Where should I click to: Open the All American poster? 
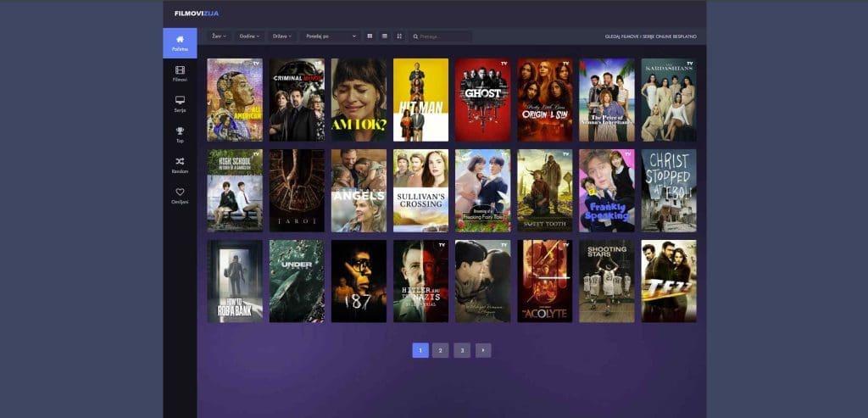[236, 100]
